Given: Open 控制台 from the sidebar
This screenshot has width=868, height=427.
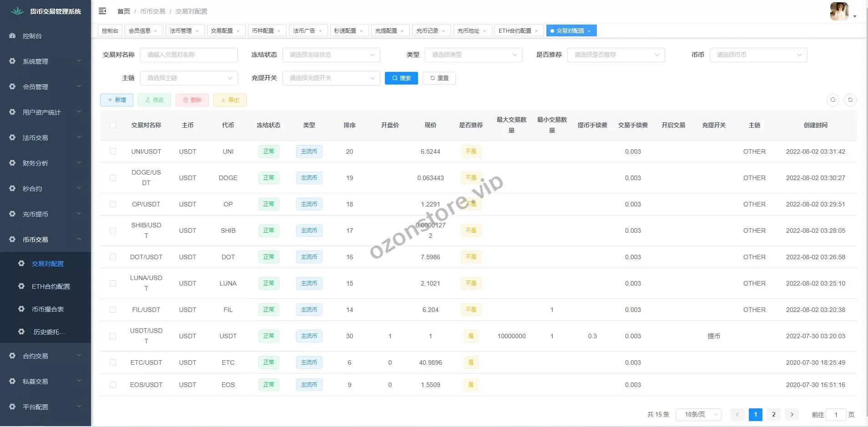Looking at the screenshot, I should pos(32,36).
